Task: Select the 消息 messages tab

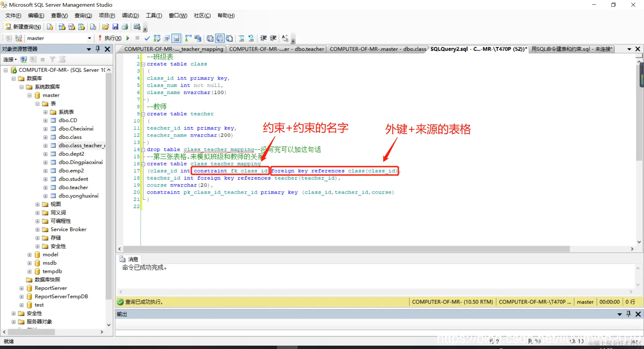Action: (x=129, y=259)
